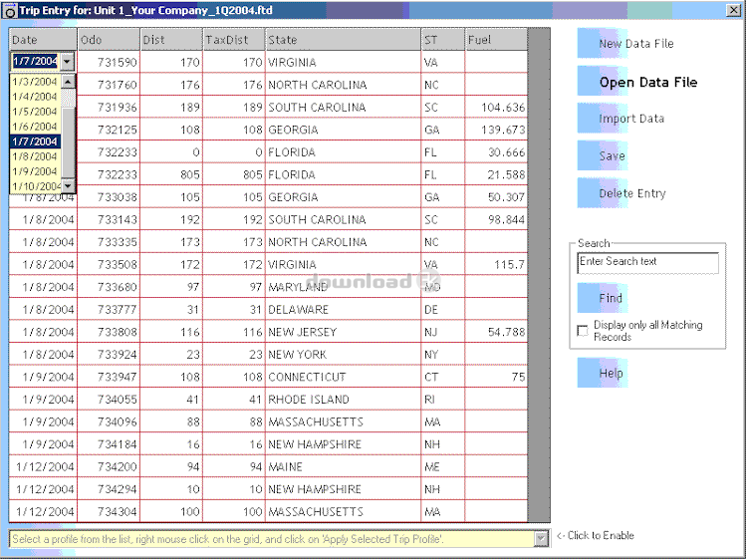Click the Date column header
Image resolution: width=747 pixels, height=560 pixels.
click(x=43, y=40)
